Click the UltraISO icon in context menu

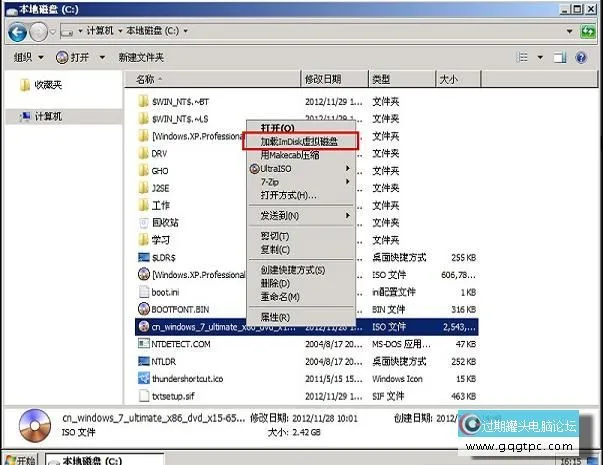tap(254, 168)
